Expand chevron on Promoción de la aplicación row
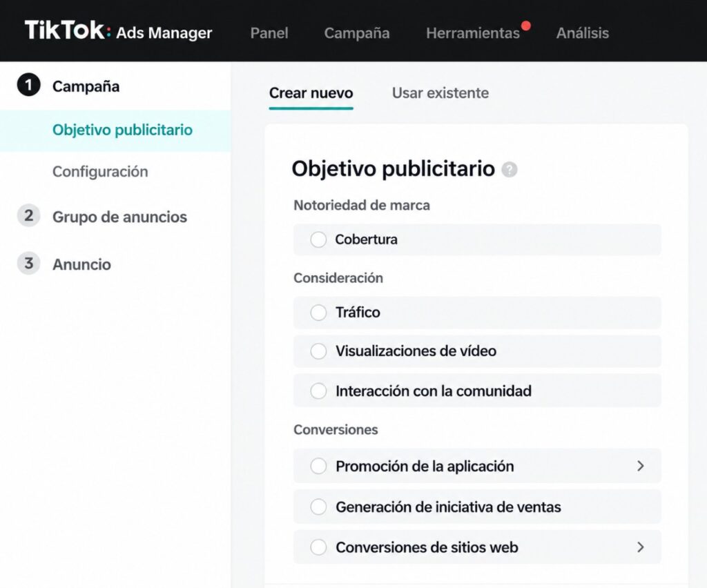This screenshot has width=707, height=588. point(640,466)
